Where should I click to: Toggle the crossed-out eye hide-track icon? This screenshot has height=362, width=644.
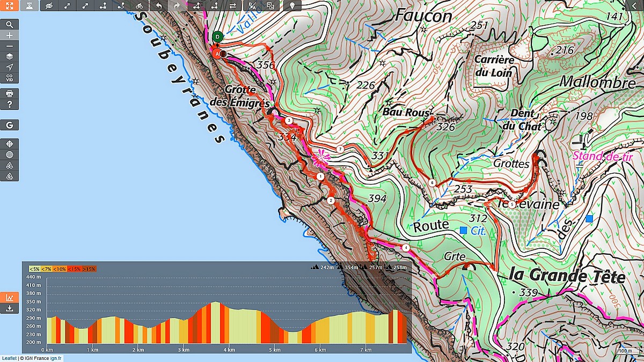click(49, 5)
